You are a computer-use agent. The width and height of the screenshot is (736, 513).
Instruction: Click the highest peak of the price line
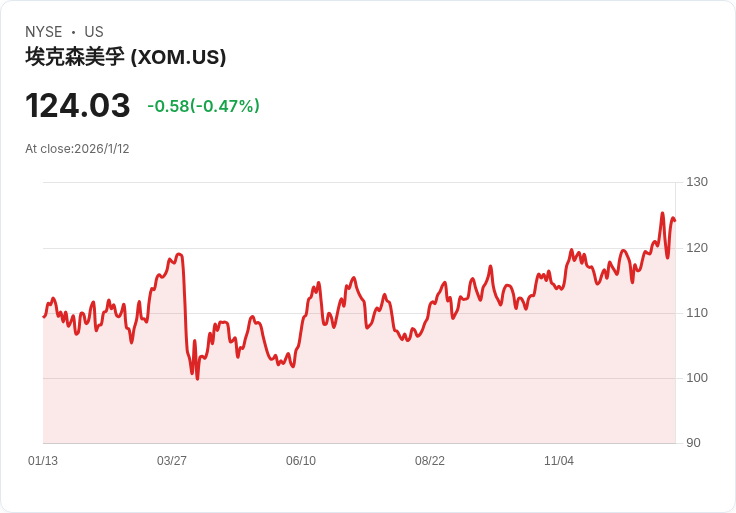pos(662,213)
